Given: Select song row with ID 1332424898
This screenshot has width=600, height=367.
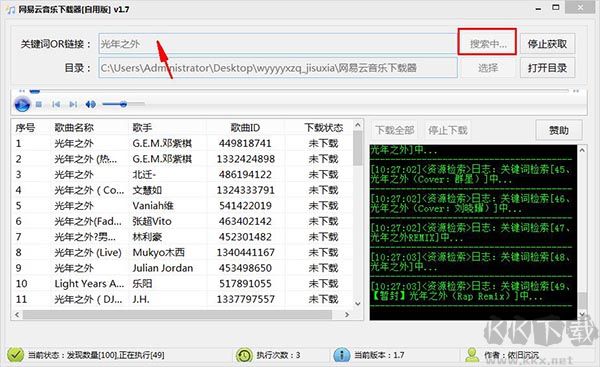Looking at the screenshot, I should pyautogui.click(x=183, y=159).
